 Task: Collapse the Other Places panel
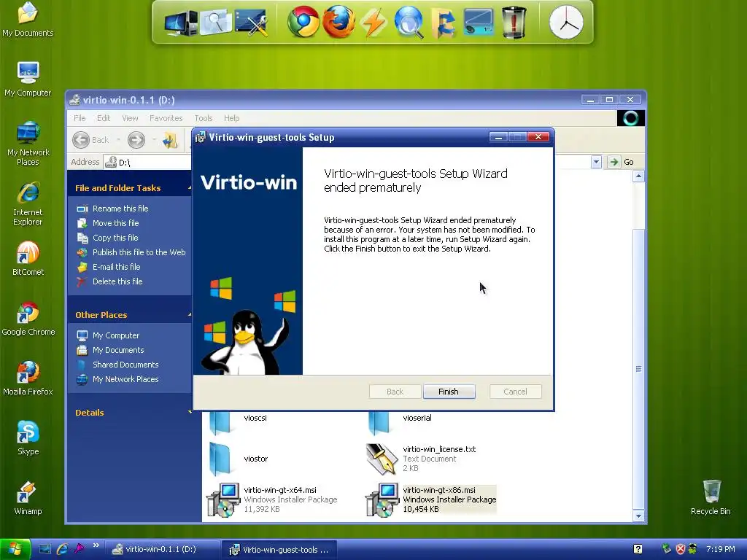click(189, 315)
